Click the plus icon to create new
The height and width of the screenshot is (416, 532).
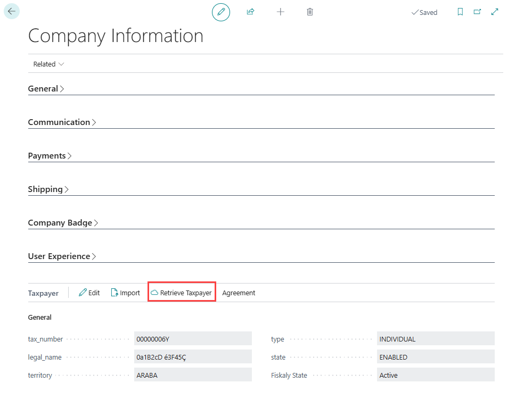281,12
